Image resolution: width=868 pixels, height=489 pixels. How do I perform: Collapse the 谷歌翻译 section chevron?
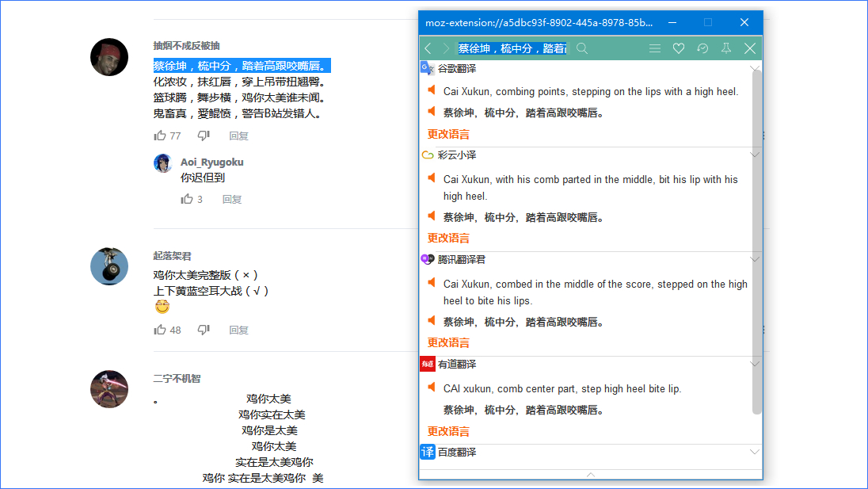(x=755, y=67)
